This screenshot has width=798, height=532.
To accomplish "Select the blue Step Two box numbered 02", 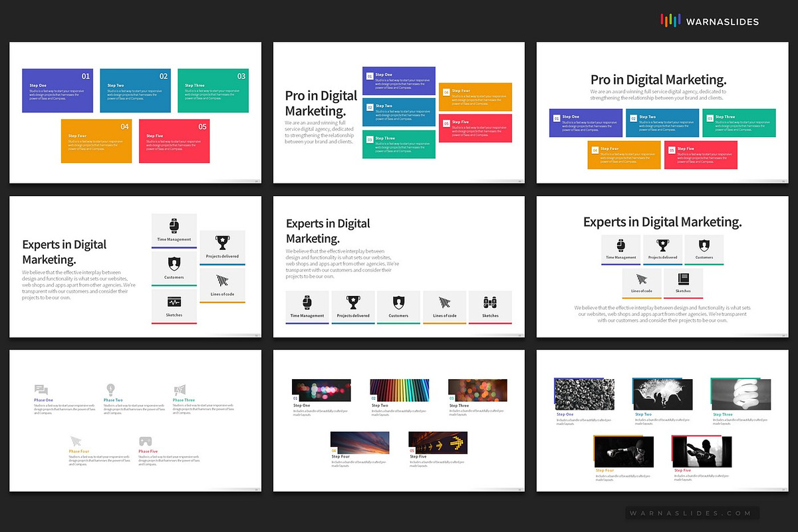I will [x=135, y=90].
